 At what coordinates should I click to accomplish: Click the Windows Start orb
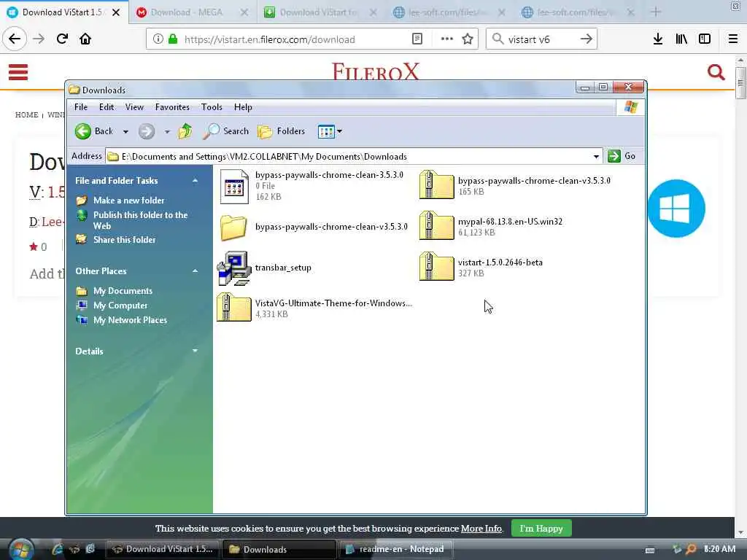tap(20, 549)
